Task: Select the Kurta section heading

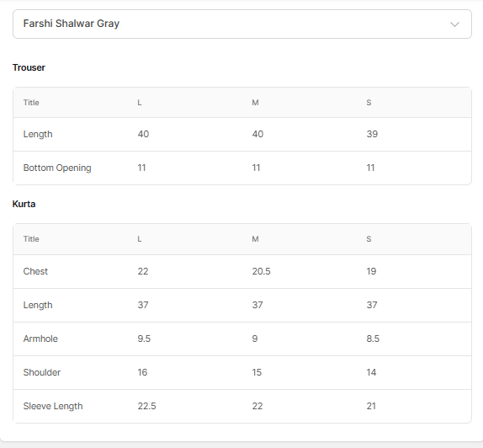Action: pos(24,204)
